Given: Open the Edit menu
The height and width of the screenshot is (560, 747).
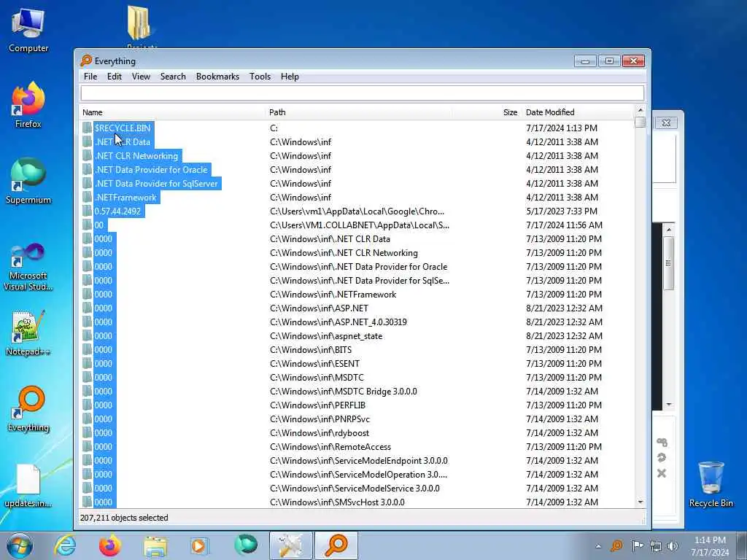Looking at the screenshot, I should click(115, 77).
